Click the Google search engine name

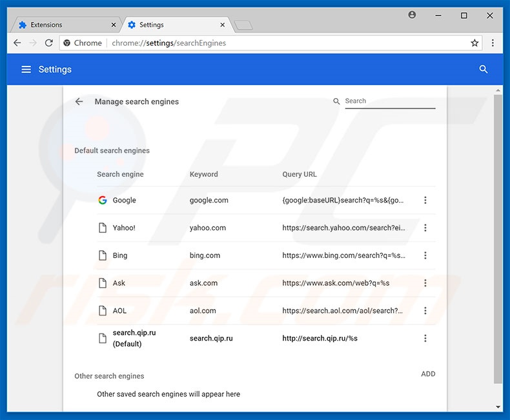tap(124, 200)
